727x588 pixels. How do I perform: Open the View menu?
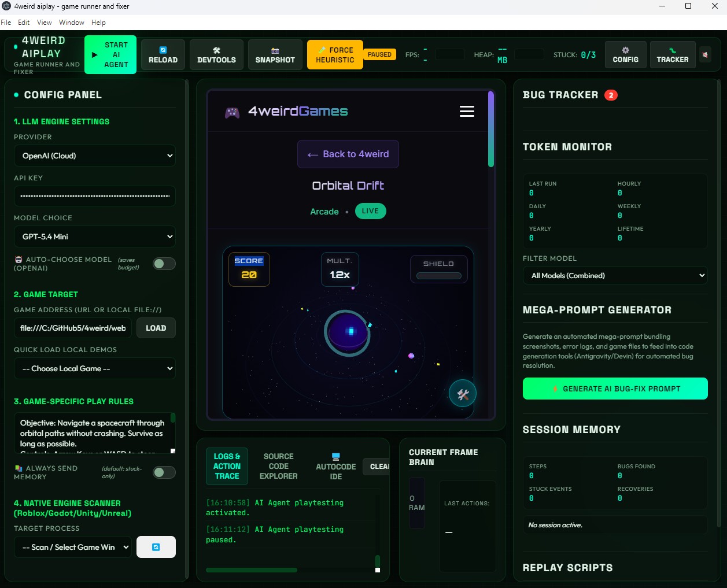[x=45, y=23]
